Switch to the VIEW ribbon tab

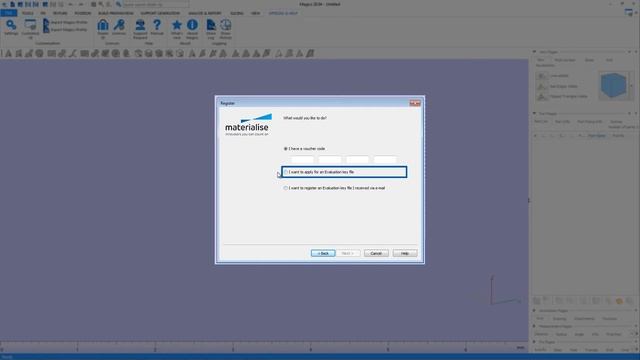256,13
